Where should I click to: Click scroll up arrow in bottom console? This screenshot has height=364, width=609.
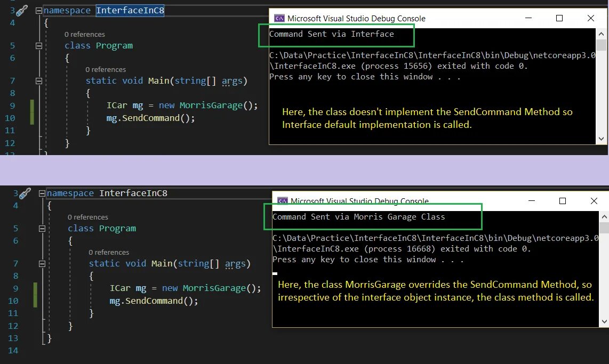[604, 216]
